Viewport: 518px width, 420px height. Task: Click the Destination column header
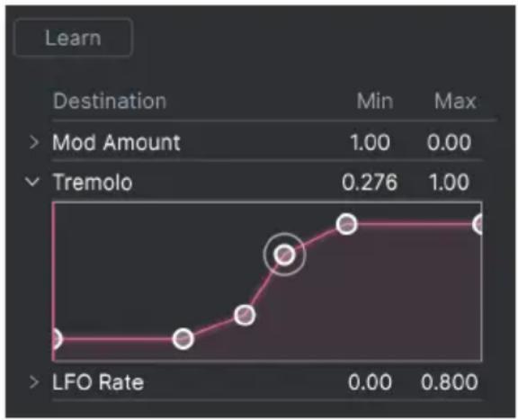pos(110,101)
